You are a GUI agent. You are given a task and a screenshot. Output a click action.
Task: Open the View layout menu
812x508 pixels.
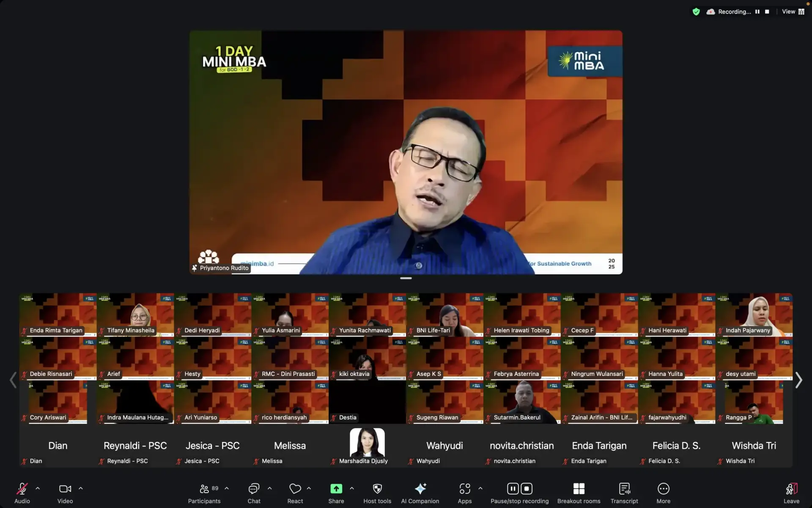[793, 12]
